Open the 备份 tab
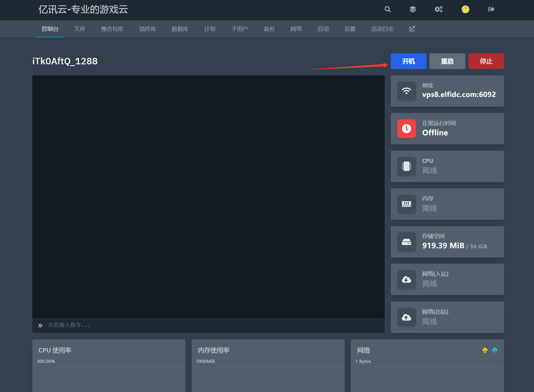The image size is (534, 392). 269,29
